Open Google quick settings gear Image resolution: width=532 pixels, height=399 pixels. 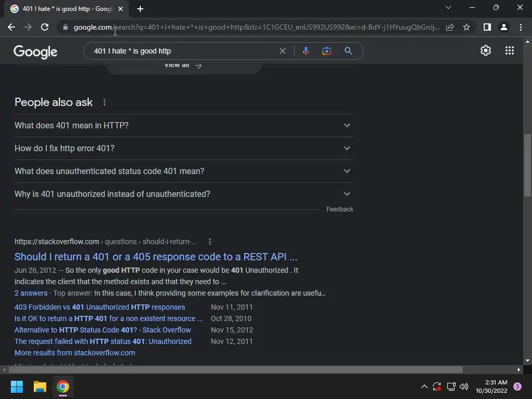point(486,50)
